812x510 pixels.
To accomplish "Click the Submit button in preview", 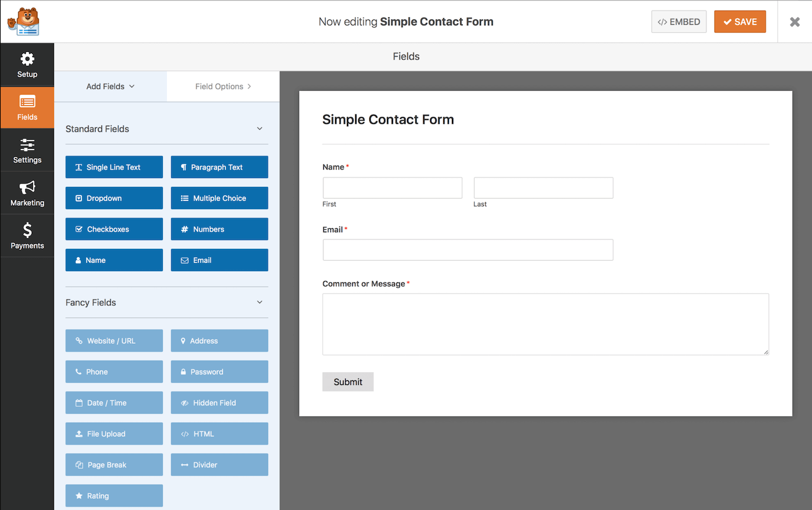I will pyautogui.click(x=348, y=381).
